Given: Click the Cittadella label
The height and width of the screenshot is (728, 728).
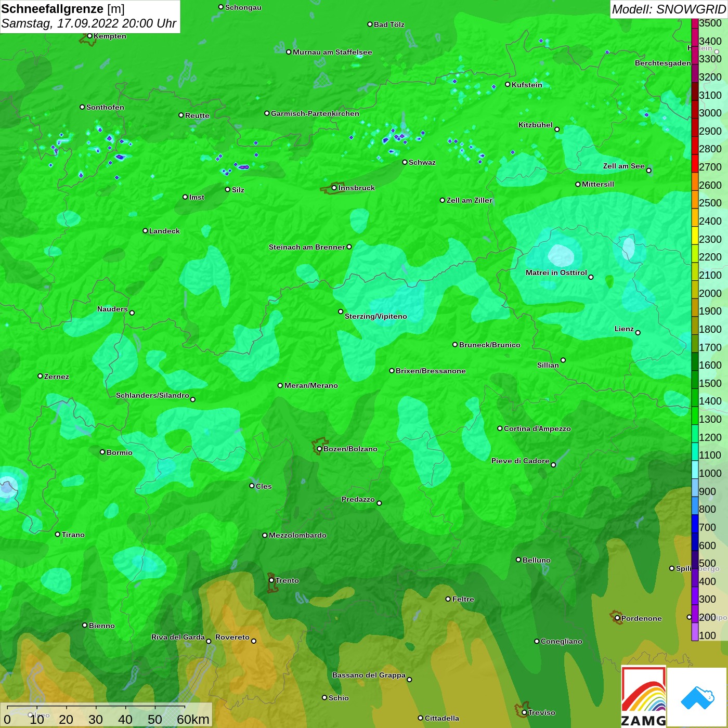Looking at the screenshot, I should point(441,718).
